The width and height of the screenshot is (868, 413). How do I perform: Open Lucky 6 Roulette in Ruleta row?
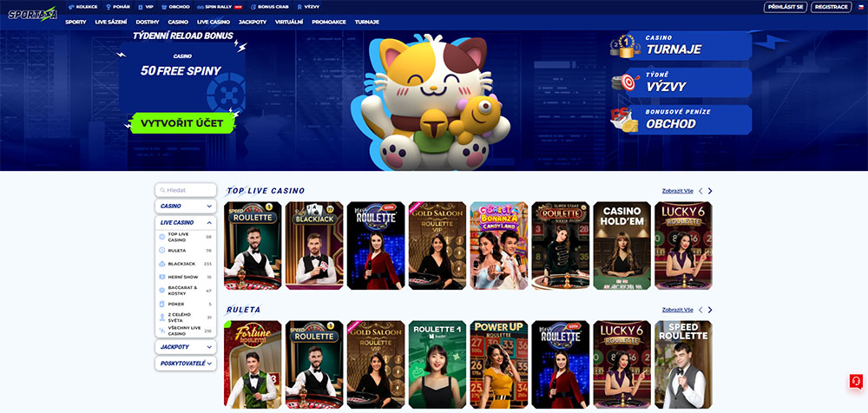pos(621,364)
